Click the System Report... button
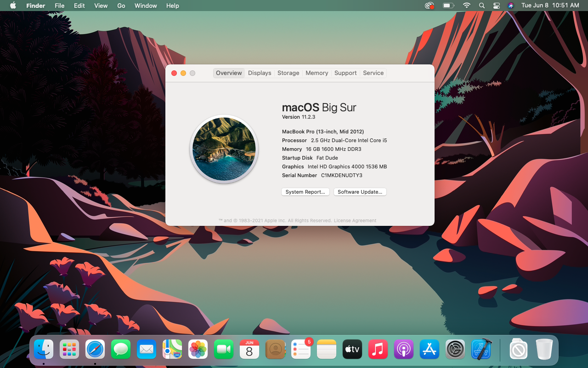This screenshot has height=368, width=588. [305, 192]
